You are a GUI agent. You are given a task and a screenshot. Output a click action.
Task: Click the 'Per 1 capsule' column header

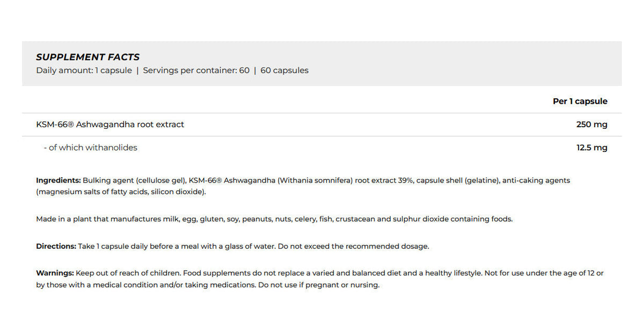coord(580,101)
